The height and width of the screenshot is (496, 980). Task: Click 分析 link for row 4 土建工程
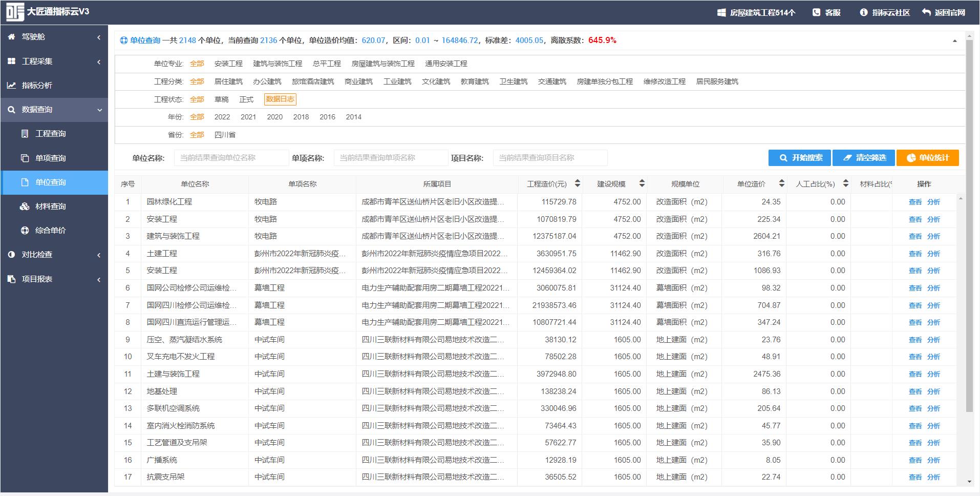933,254
